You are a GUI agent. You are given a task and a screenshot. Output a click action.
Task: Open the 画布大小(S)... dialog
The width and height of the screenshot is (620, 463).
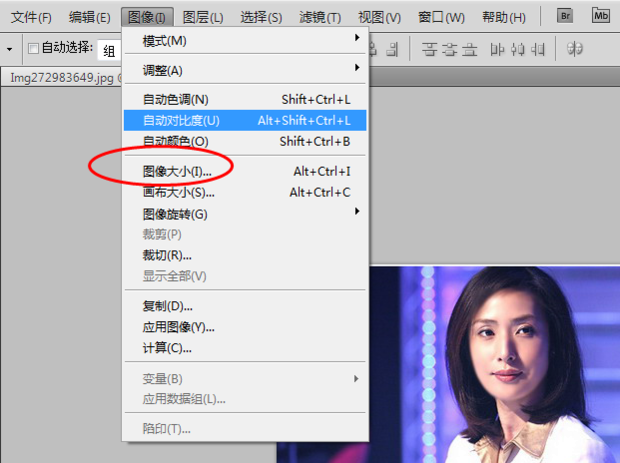coord(245,192)
